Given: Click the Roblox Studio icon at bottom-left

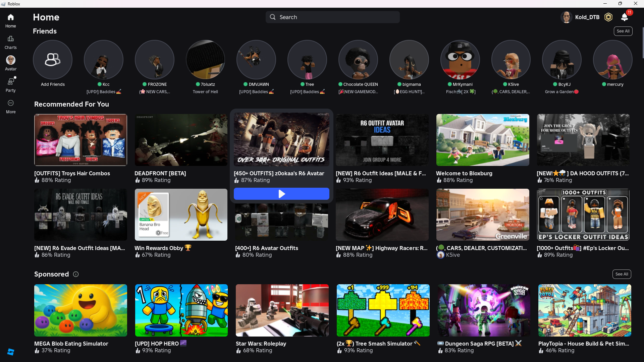Looking at the screenshot, I should tap(11, 352).
